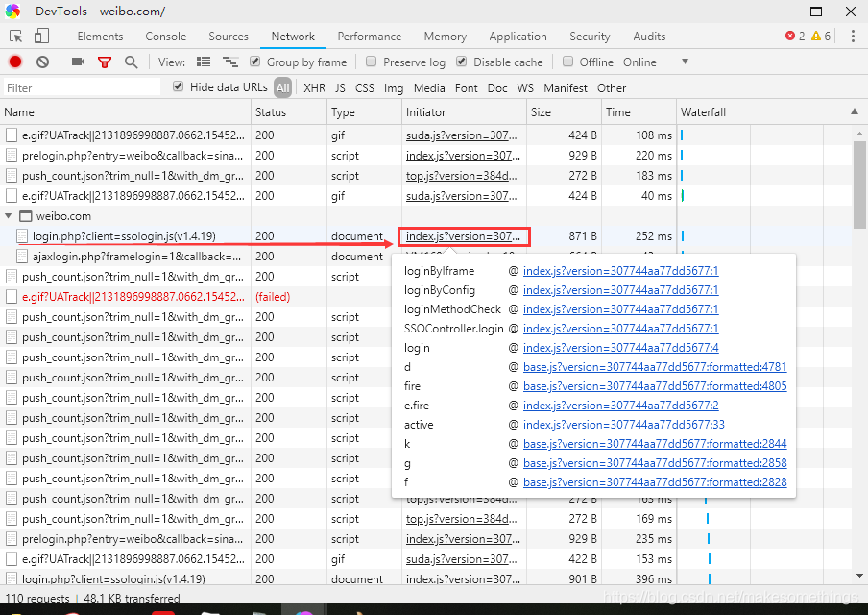Filter requests by WS
This screenshot has width=868, height=615.
tap(525, 88)
